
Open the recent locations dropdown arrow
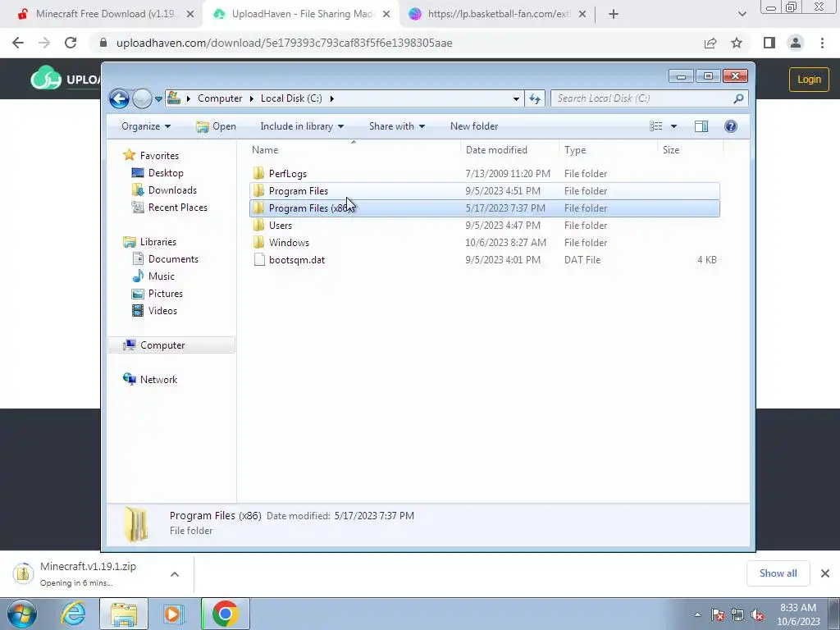coord(158,99)
